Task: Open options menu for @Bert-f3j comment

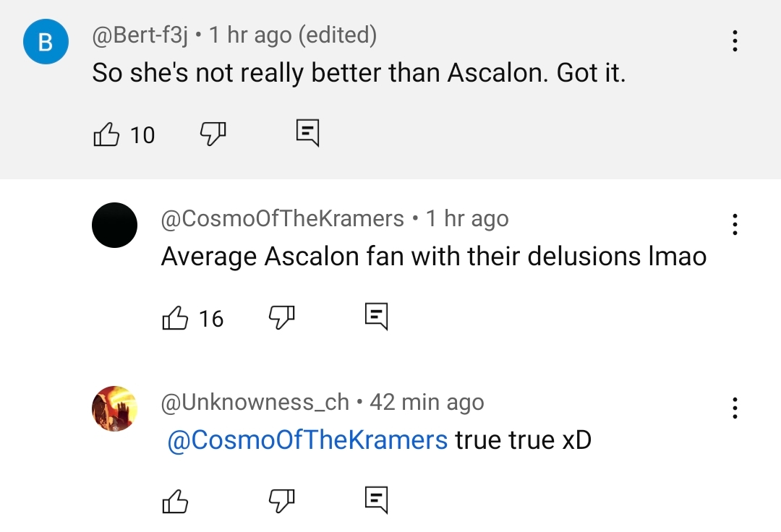Action: coord(735,40)
